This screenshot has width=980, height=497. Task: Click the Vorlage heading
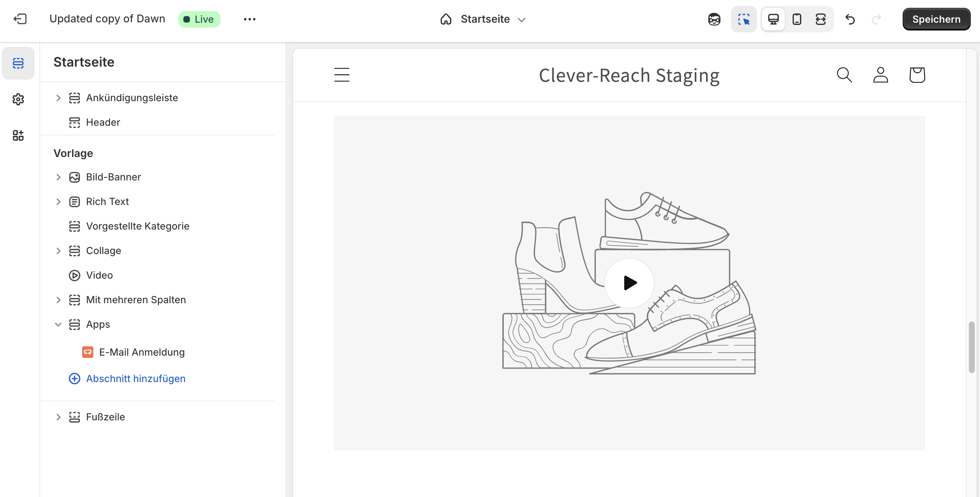pos(73,153)
